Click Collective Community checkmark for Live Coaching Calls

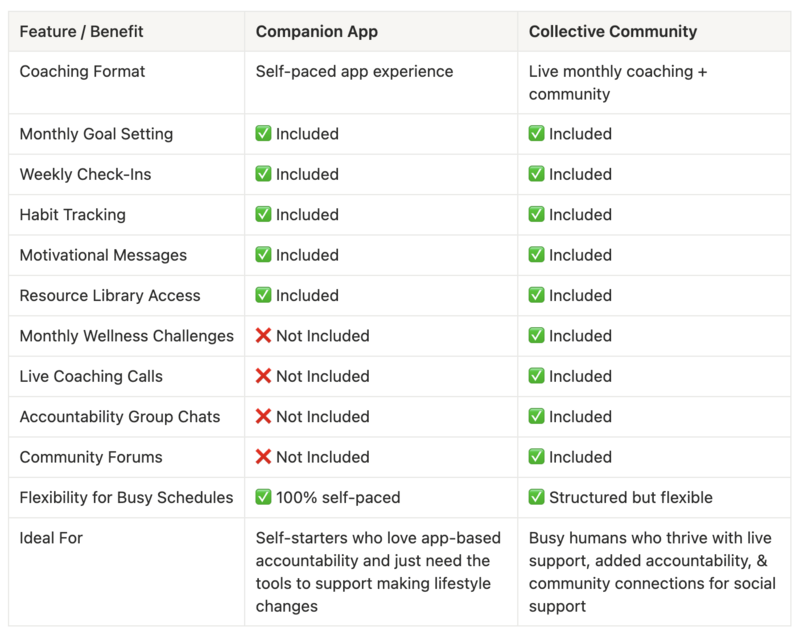(x=537, y=376)
